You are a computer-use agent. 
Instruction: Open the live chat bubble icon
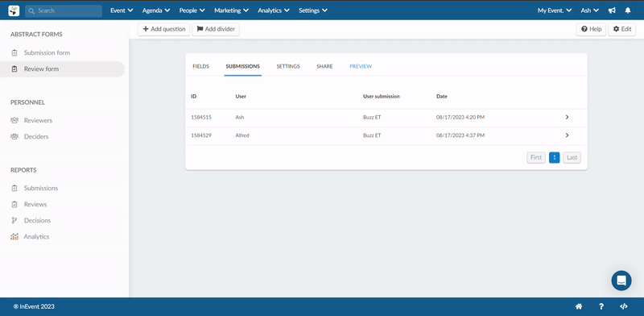(621, 281)
